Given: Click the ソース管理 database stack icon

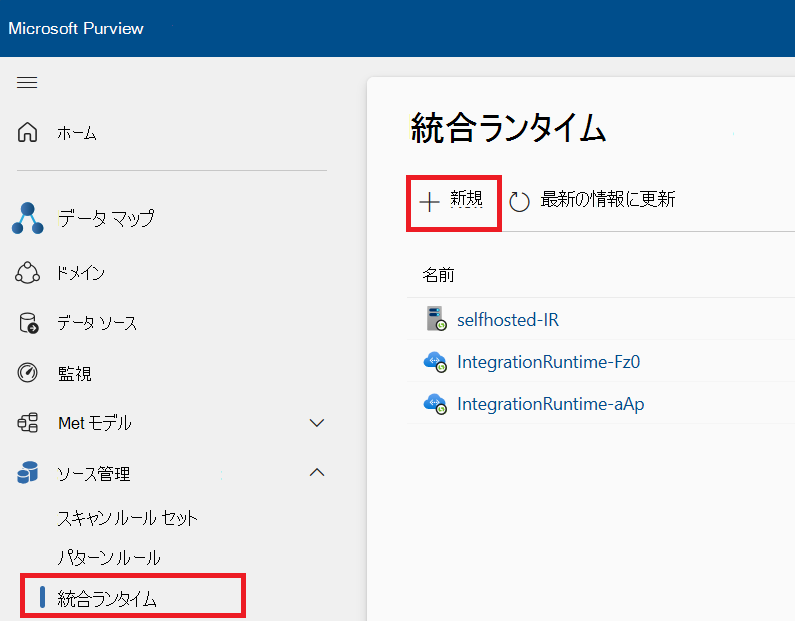Looking at the screenshot, I should click(27, 472).
